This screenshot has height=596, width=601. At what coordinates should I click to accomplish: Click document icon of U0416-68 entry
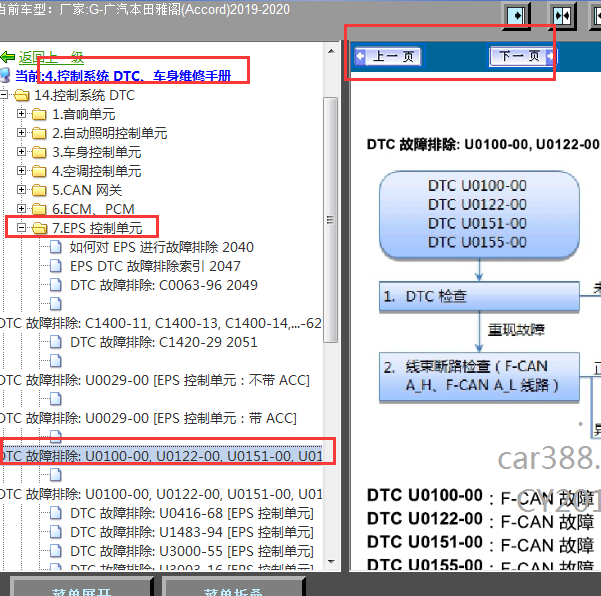(x=56, y=513)
